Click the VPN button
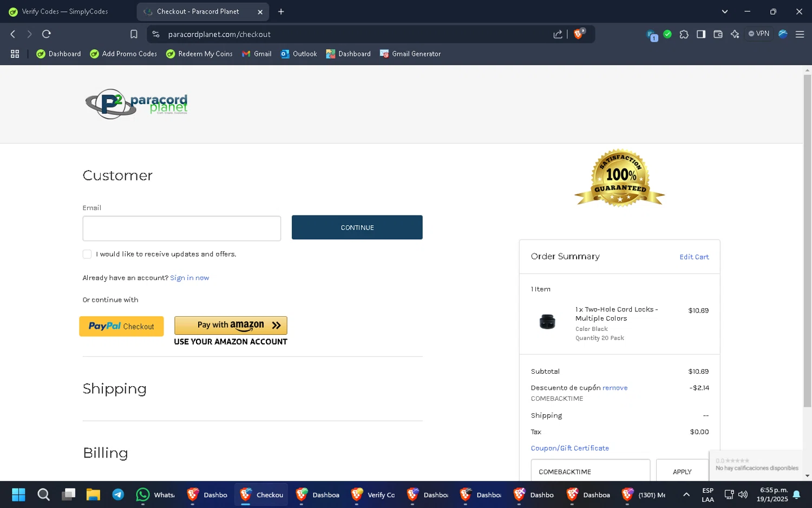 [759, 34]
